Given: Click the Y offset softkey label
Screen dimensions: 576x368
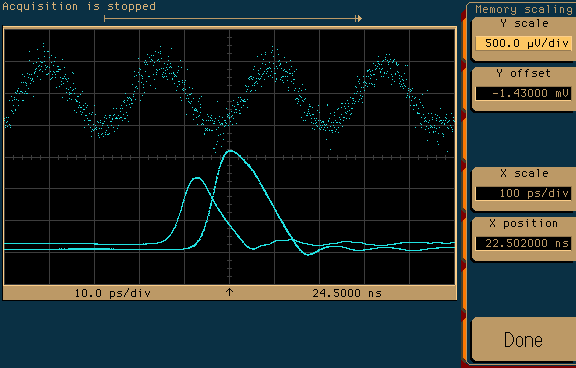Looking at the screenshot, I should tap(523, 73).
